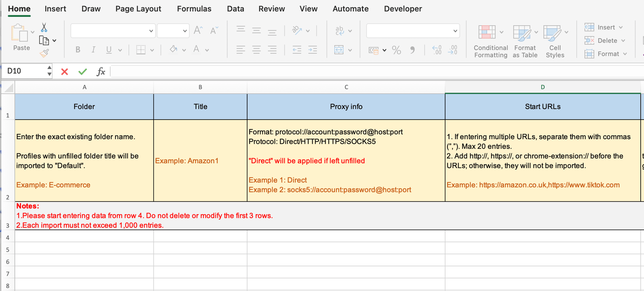Expand borders options arrow
This screenshot has width=644, height=291.
(x=152, y=50)
